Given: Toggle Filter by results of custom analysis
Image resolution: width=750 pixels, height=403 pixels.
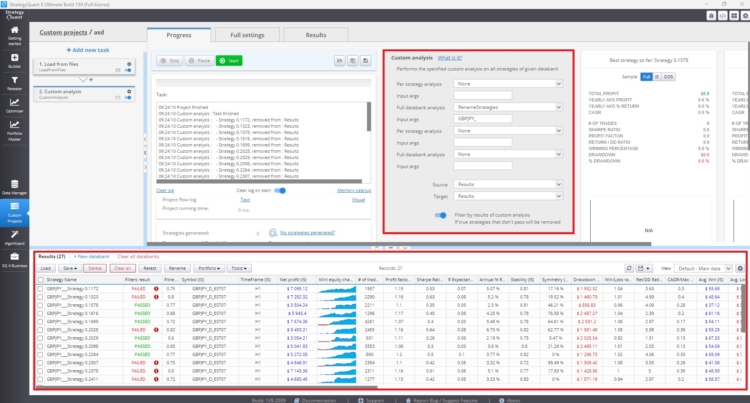Looking at the screenshot, I should [441, 215].
